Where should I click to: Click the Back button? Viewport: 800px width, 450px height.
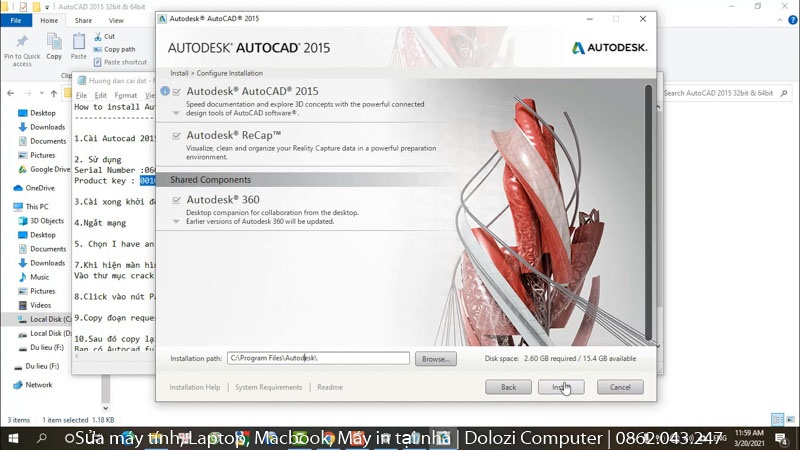click(x=508, y=387)
